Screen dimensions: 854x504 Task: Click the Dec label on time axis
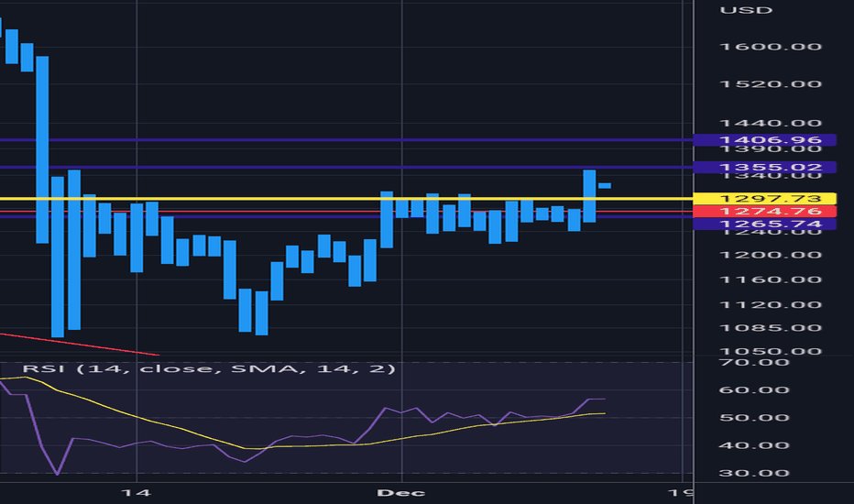coord(401,493)
